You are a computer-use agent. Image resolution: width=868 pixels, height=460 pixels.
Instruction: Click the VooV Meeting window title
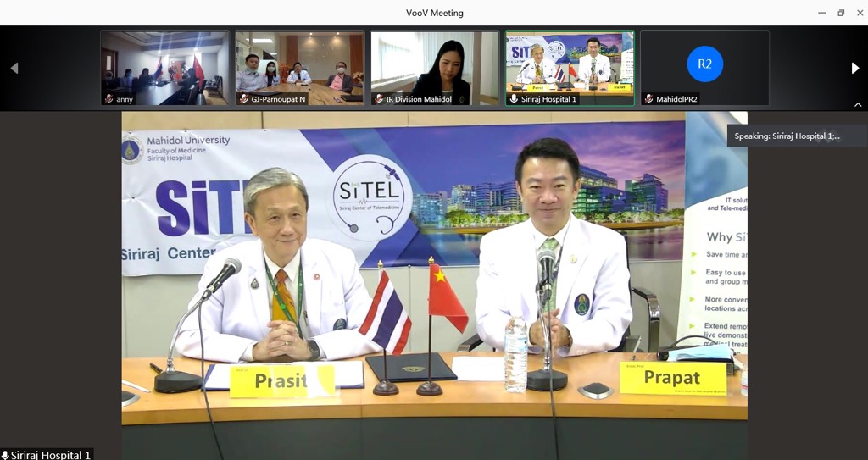[435, 13]
